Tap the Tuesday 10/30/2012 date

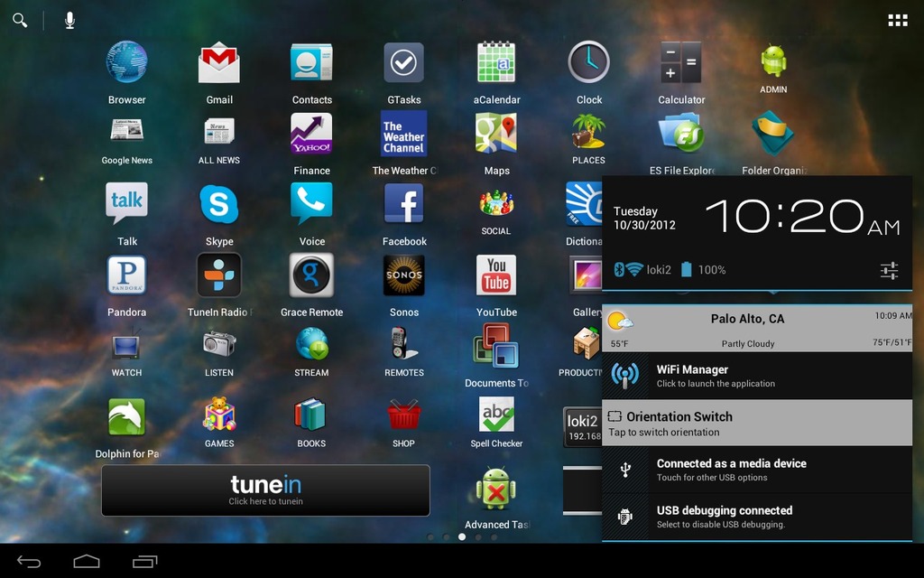[644, 218]
